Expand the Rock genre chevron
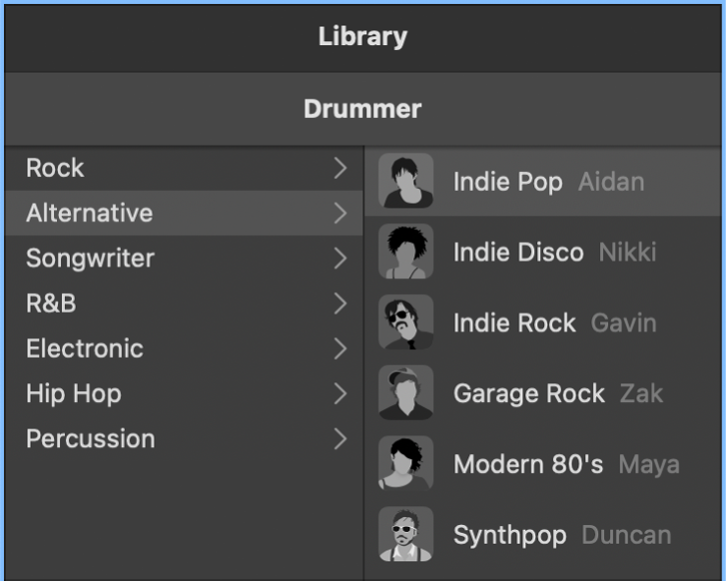728x582 pixels. (340, 168)
